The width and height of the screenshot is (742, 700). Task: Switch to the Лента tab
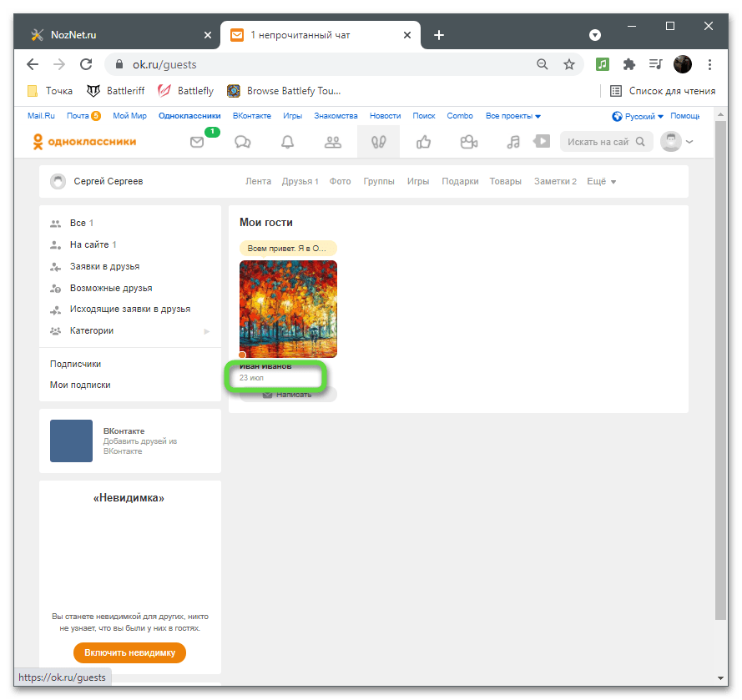pos(258,181)
